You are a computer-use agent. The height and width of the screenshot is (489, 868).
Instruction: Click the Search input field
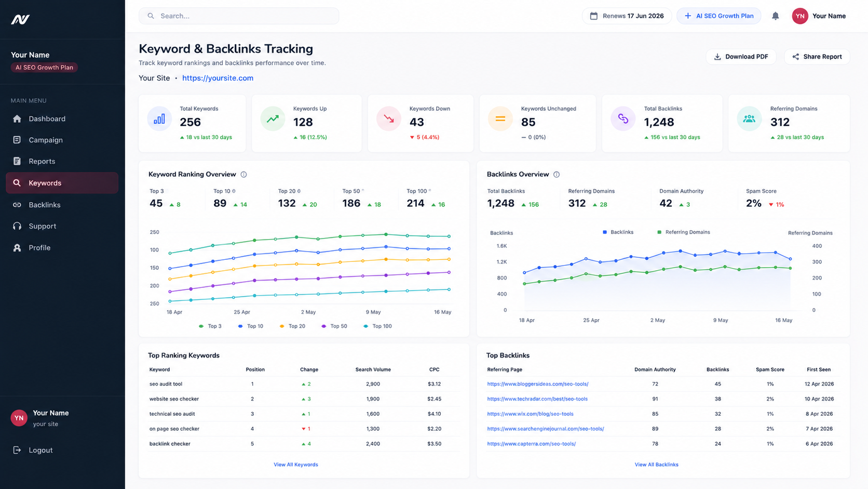[x=239, y=16]
